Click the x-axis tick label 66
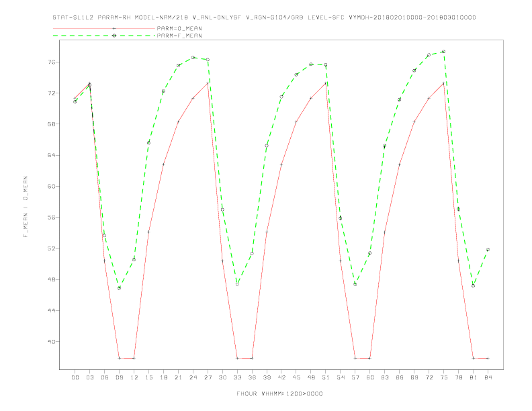532x411 pixels. coord(400,377)
